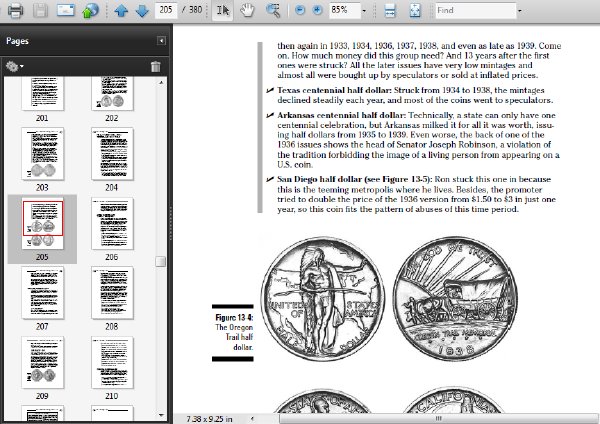Go to previous page with the up arrow
600x424 pixels.
pos(121,11)
